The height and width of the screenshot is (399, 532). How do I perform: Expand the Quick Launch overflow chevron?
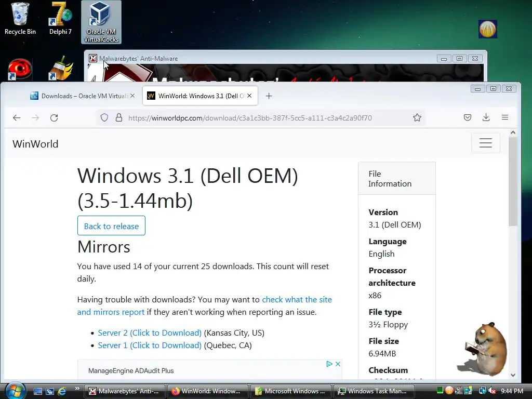[77, 389]
